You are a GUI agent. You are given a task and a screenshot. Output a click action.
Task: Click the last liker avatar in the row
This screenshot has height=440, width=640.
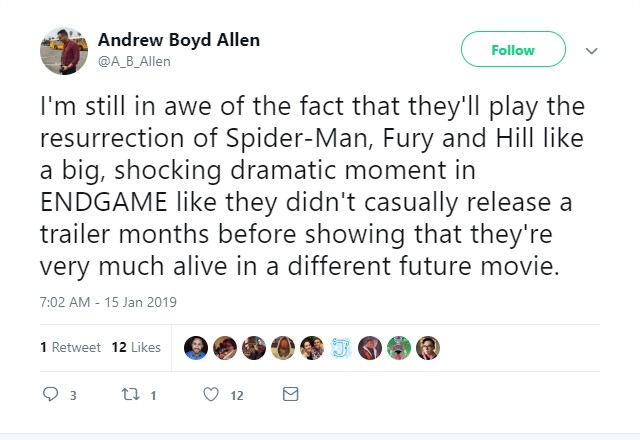coord(428,347)
